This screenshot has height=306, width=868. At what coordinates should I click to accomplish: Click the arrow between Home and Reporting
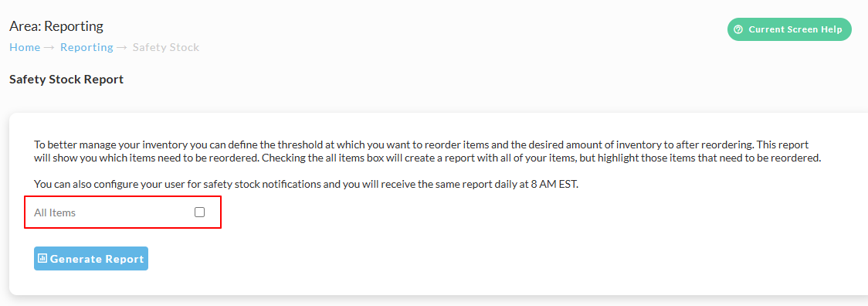(x=49, y=48)
